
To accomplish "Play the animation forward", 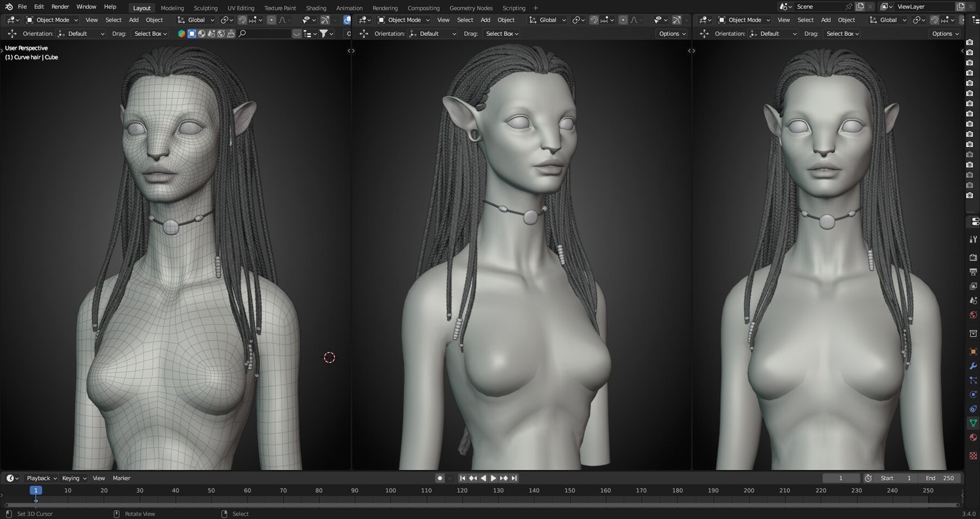I will pyautogui.click(x=493, y=478).
